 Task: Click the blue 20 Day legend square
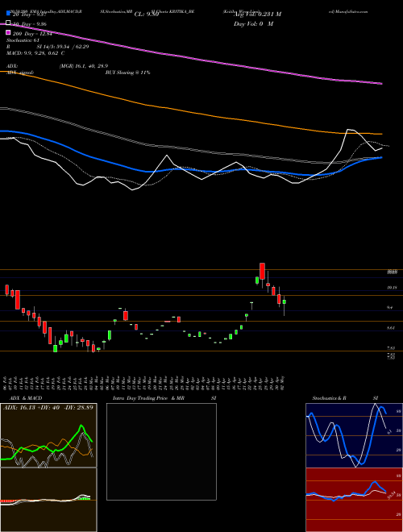click(9, 14)
